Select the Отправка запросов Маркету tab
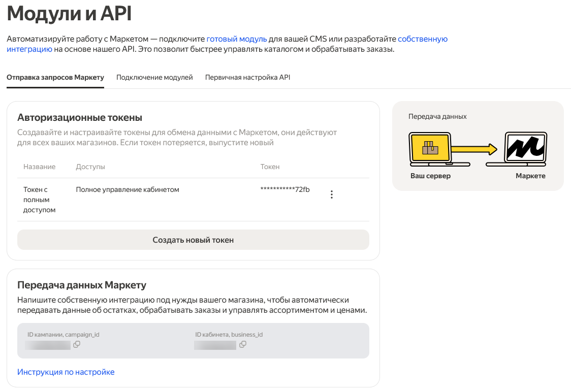Screen dimensions: 571x392 (x=55, y=78)
